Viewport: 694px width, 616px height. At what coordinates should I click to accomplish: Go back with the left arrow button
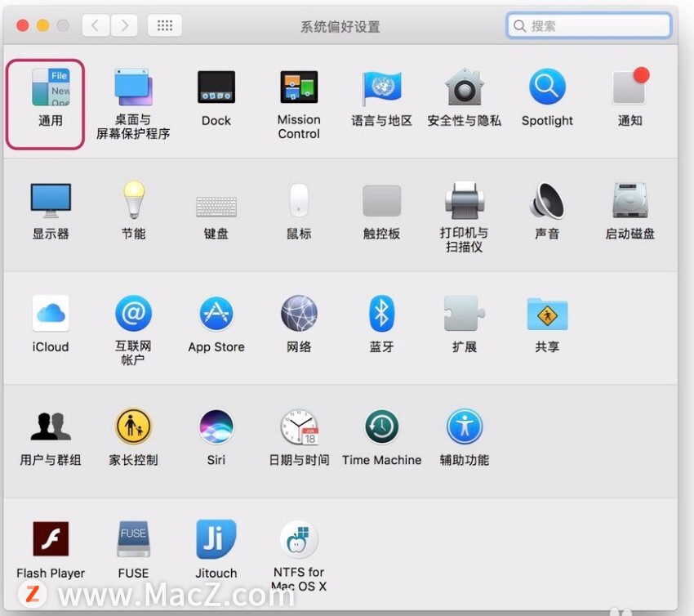(96, 25)
